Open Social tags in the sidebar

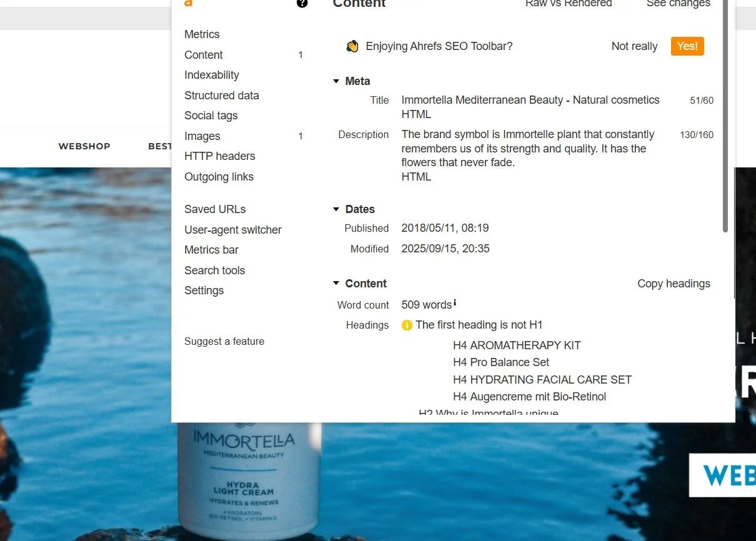tap(211, 116)
